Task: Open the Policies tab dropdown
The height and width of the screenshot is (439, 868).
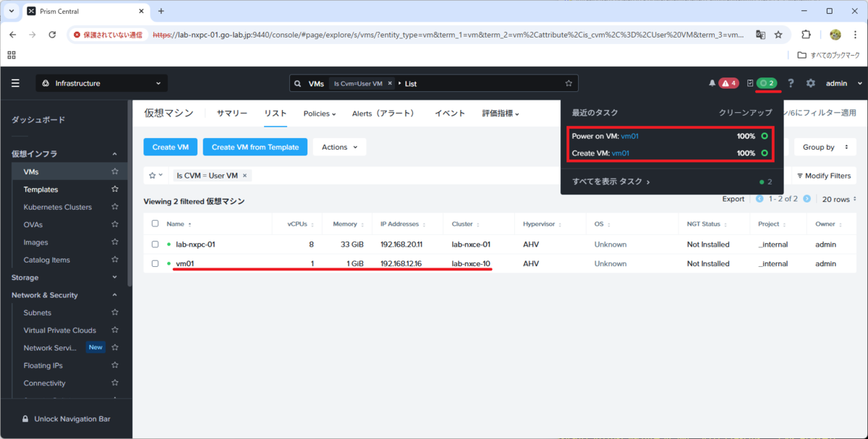Action: (x=320, y=114)
